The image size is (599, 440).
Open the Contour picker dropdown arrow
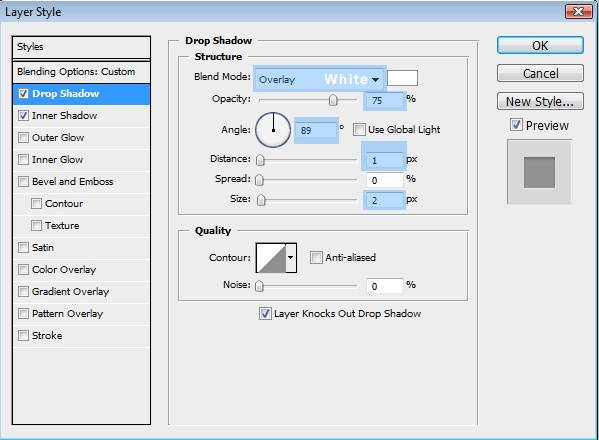coord(291,258)
